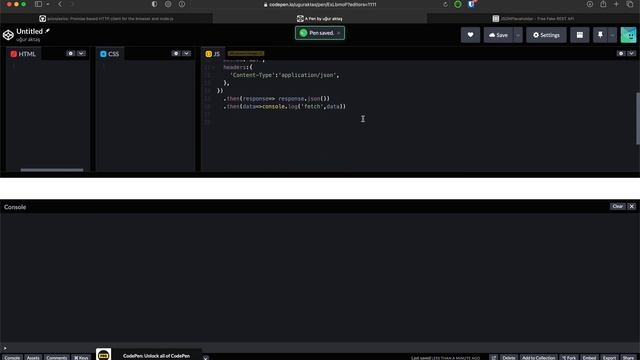Toggle Console panel from footer

pyautogui.click(x=12, y=358)
